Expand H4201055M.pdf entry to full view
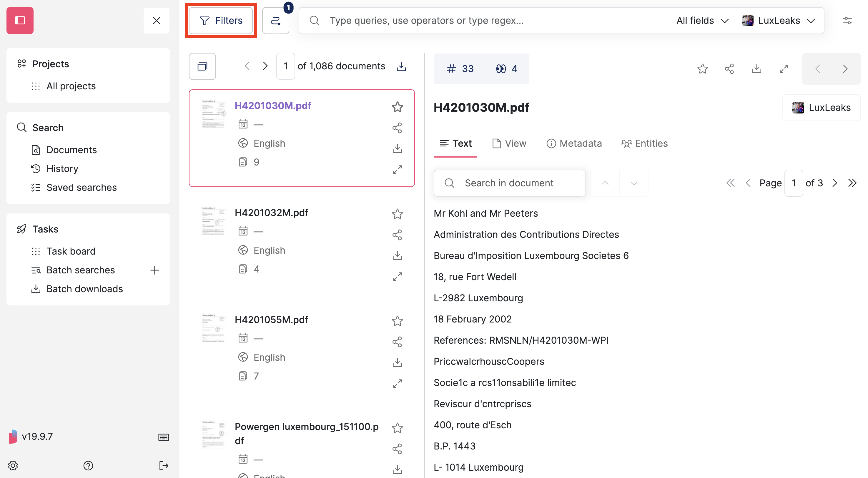This screenshot has height=478, width=868. click(397, 383)
